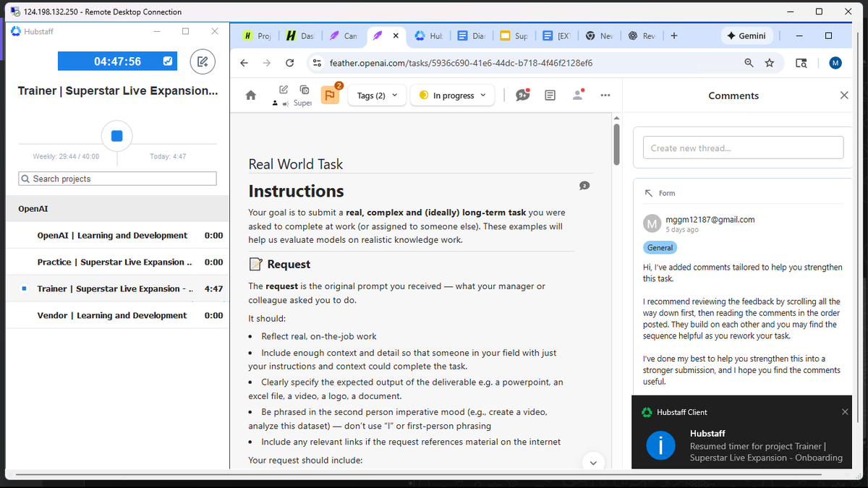Stop the Hubstaff timer
This screenshot has height=488, width=868.
(117, 136)
